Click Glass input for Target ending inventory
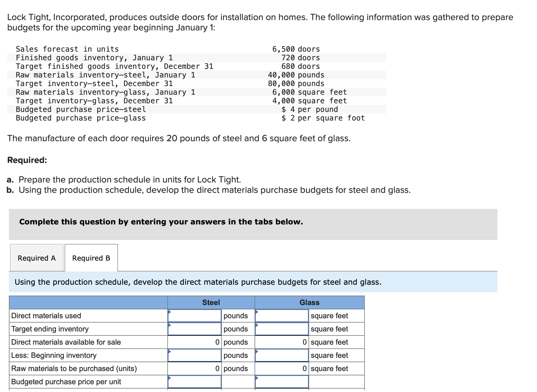Image resolution: width=537 pixels, height=392 pixels. (282, 329)
